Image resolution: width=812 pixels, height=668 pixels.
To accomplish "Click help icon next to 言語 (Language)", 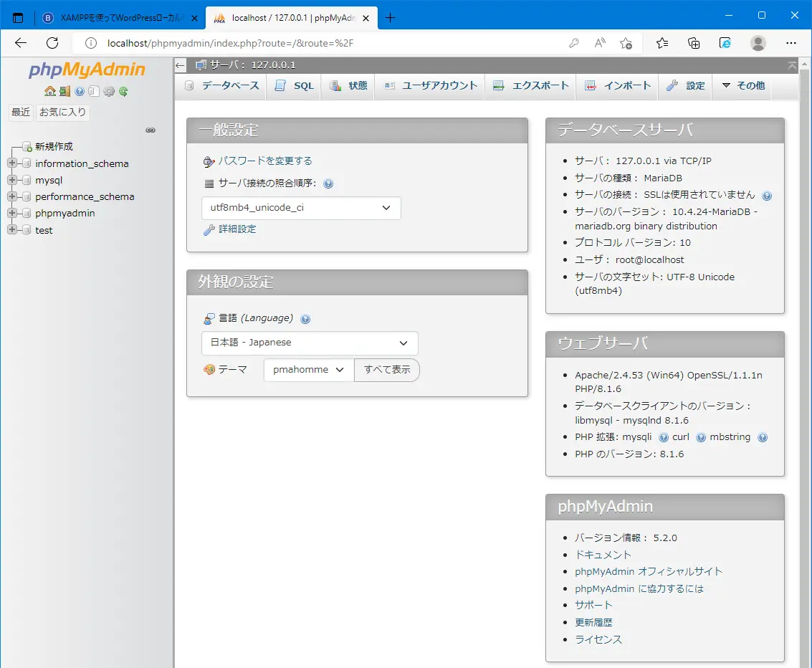I will point(305,319).
